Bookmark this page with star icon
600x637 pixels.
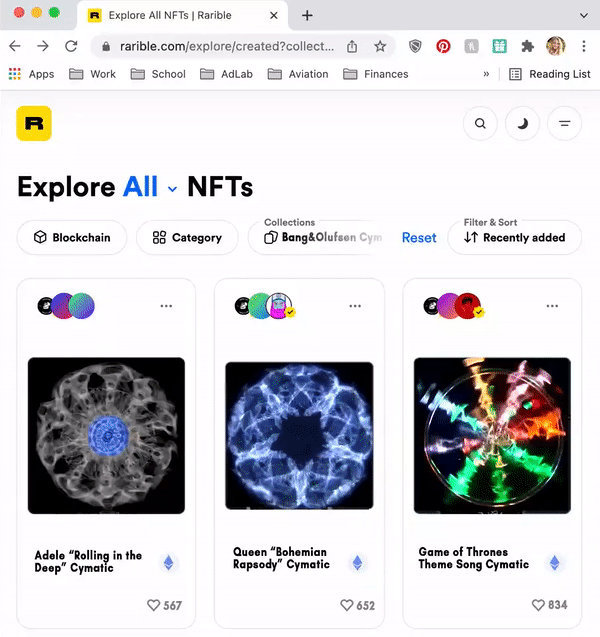point(380,46)
